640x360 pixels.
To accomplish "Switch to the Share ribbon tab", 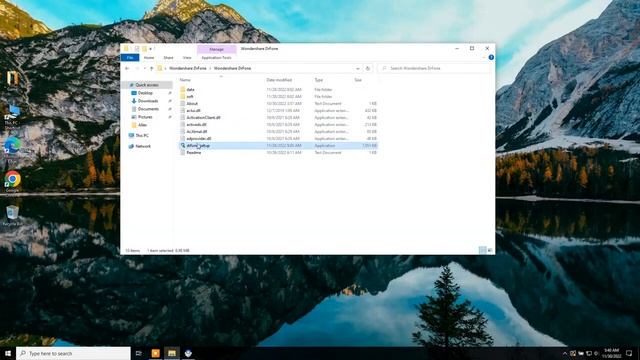I will click(168, 58).
